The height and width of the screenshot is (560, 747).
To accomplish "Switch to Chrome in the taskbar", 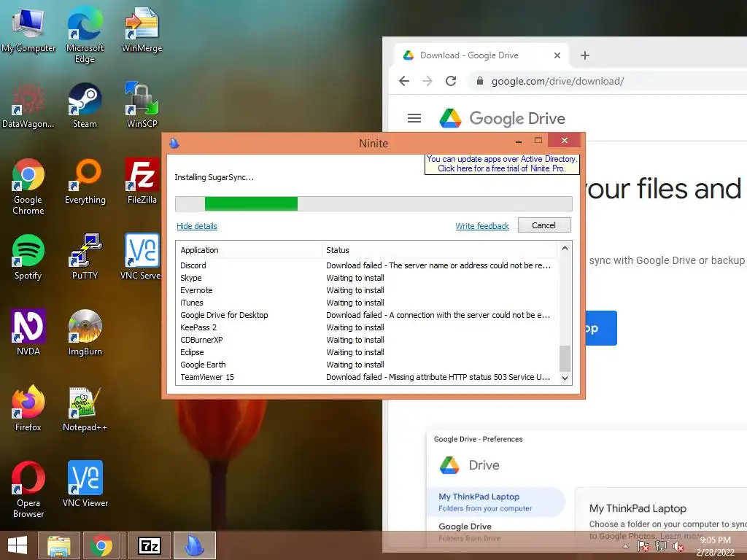I will (101, 545).
